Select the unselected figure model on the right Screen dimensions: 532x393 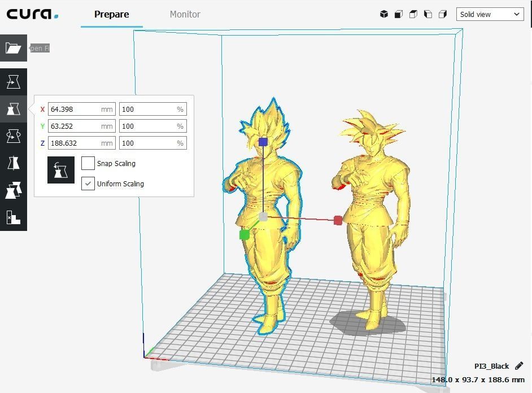coord(372,210)
